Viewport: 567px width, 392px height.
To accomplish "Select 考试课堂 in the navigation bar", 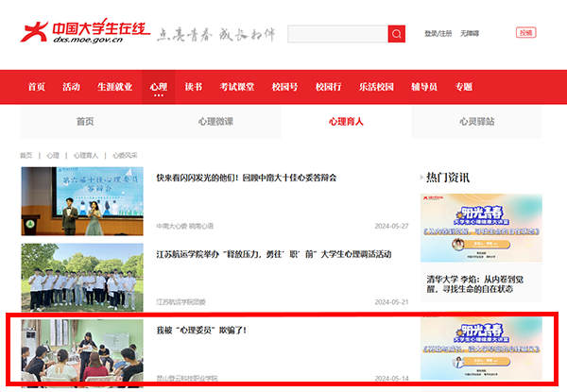I will [236, 87].
